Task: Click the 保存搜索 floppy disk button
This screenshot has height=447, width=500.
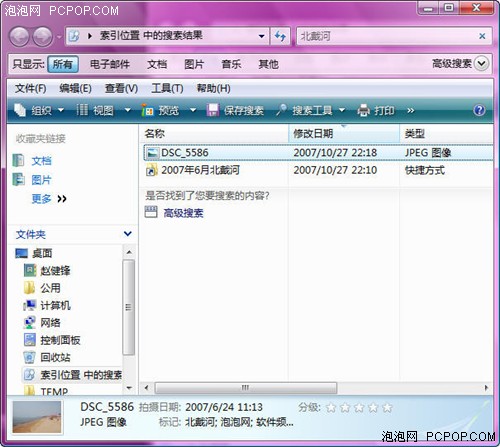Action: pos(235,110)
